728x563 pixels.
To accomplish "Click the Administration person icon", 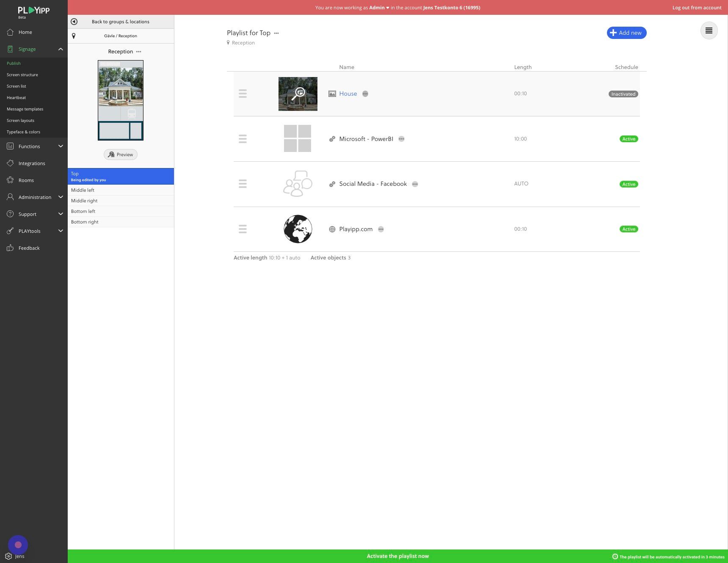I will 10,197.
